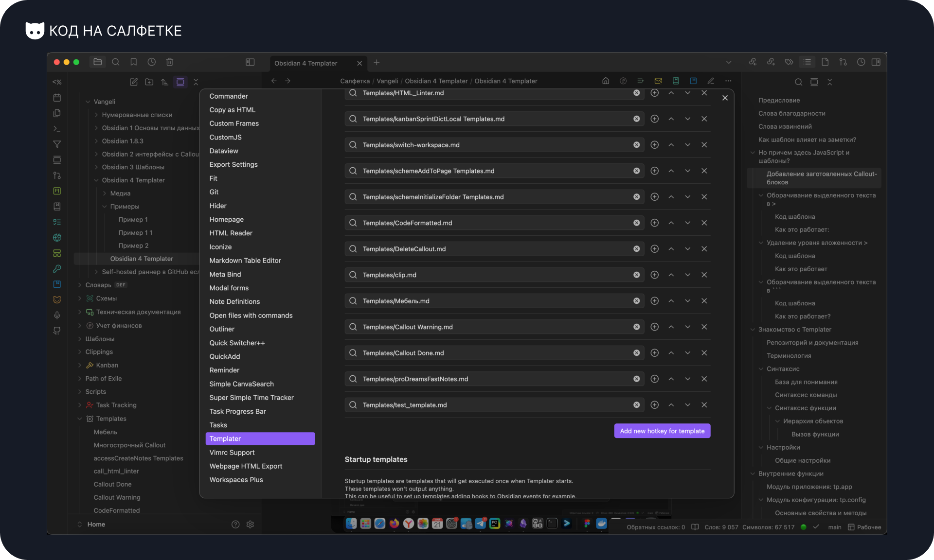
Task: Click the filter funnel icon in ribbon
Action: pos(57,144)
